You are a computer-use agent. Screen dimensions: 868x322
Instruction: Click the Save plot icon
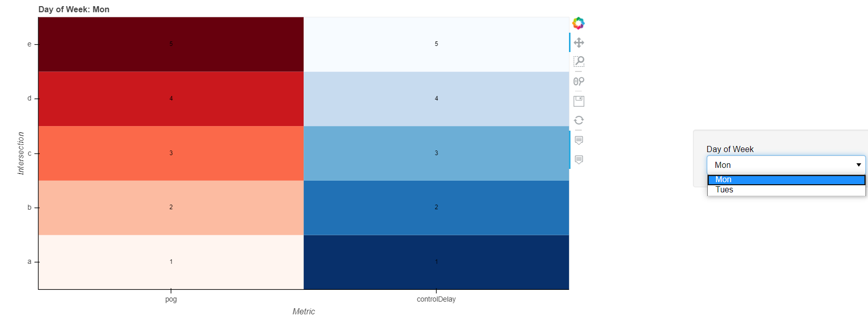(579, 101)
